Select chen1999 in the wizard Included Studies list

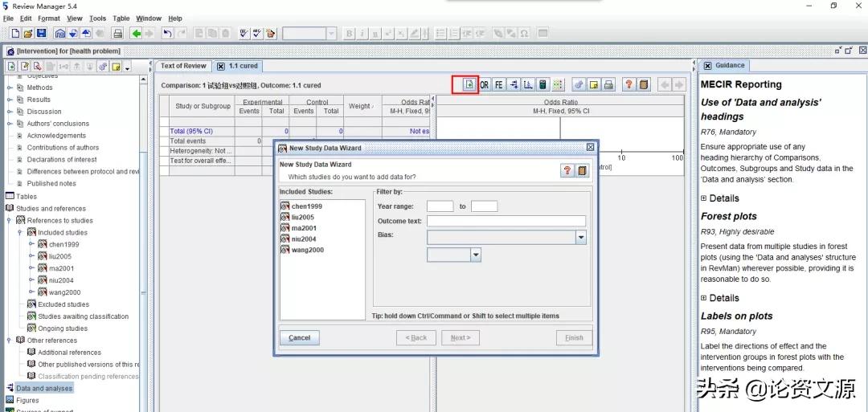coord(301,206)
